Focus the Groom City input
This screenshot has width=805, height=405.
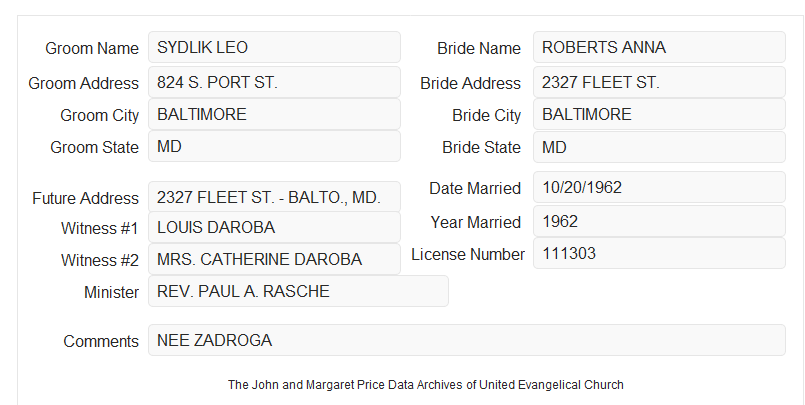[274, 114]
